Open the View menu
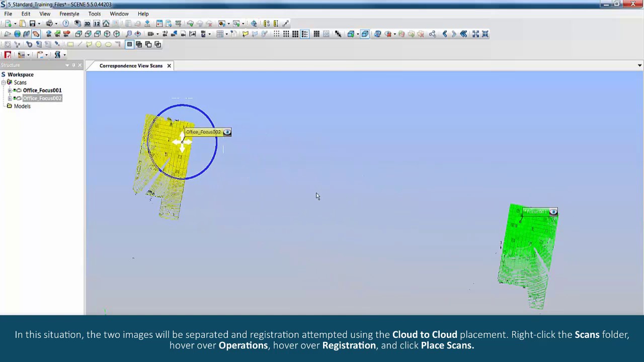Image resolution: width=644 pixels, height=362 pixels. (x=45, y=14)
